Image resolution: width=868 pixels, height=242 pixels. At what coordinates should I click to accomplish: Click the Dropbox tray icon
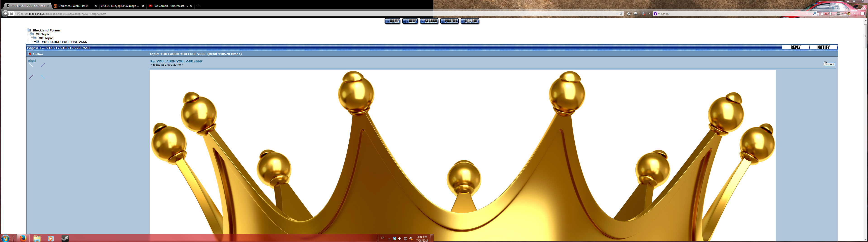pyautogui.click(x=394, y=239)
